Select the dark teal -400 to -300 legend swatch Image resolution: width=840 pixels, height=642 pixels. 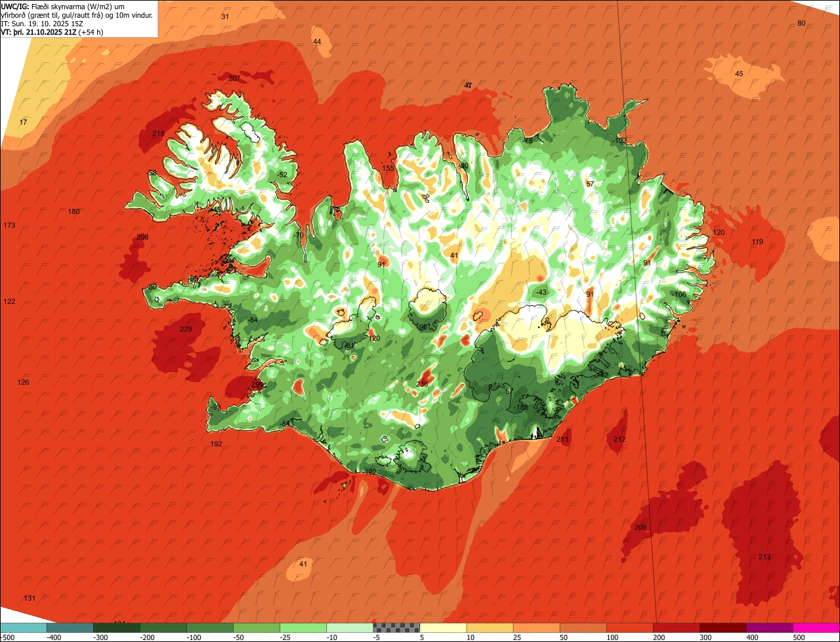tap(70, 628)
